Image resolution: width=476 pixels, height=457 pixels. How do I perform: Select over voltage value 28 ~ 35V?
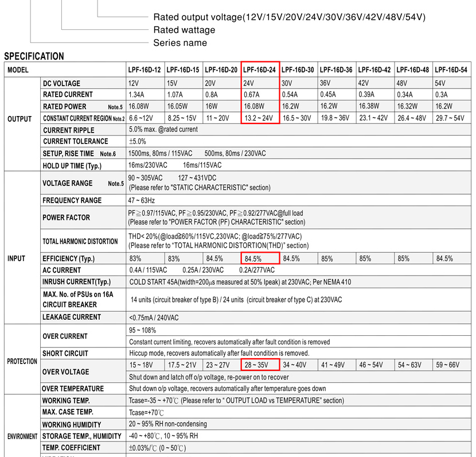click(256, 365)
